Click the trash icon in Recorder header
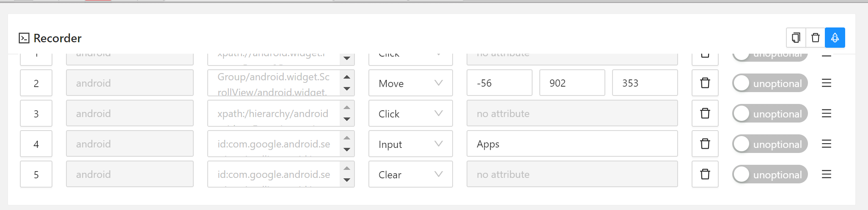 coord(816,38)
